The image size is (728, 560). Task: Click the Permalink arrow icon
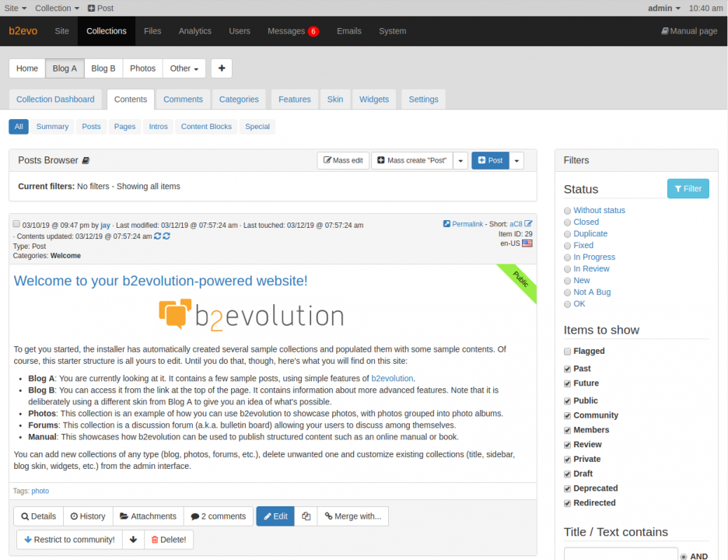[x=446, y=224]
